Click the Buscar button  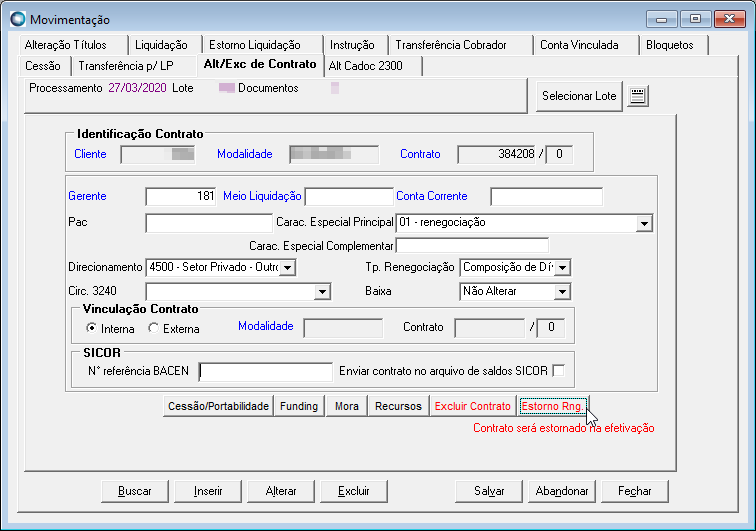tap(135, 491)
